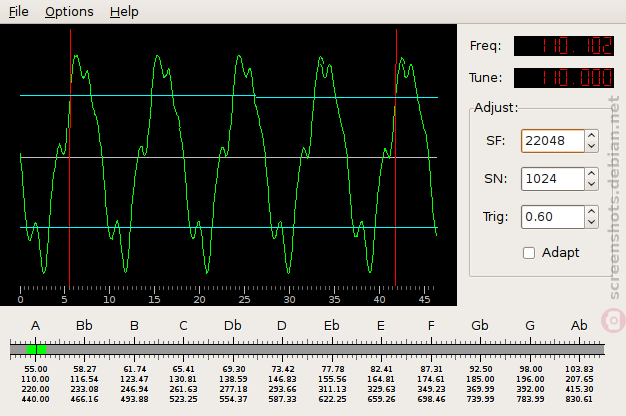Click the note label E
The height and width of the screenshot is (416, 626).
(381, 326)
